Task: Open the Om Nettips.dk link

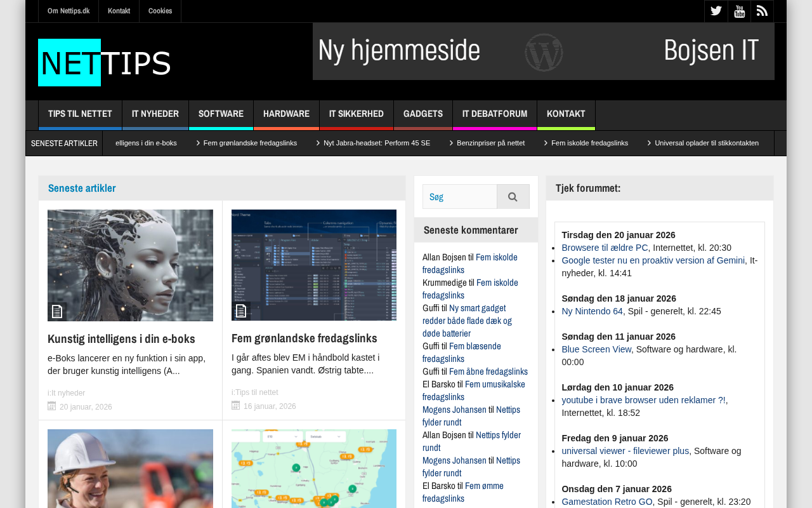Action: click(x=69, y=11)
